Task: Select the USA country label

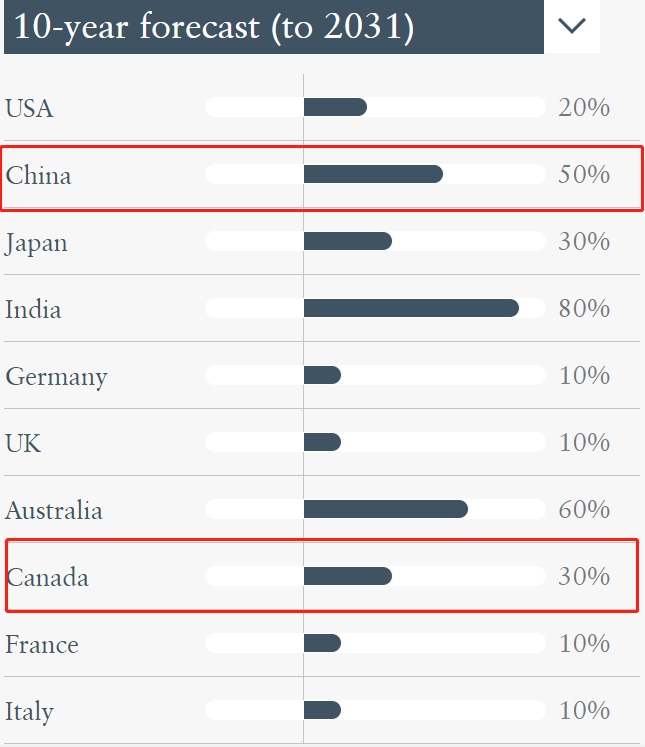Action: click(29, 108)
